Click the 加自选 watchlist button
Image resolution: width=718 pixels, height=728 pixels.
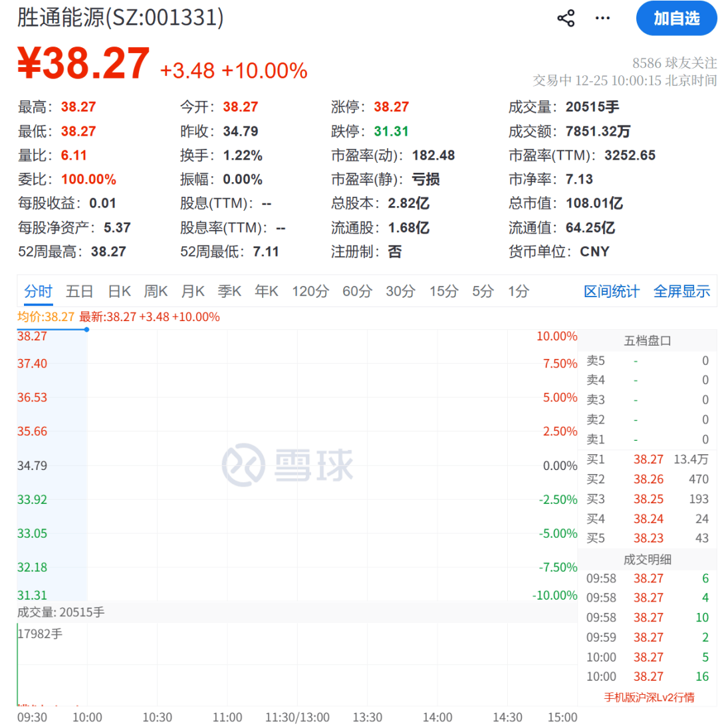pos(677,18)
